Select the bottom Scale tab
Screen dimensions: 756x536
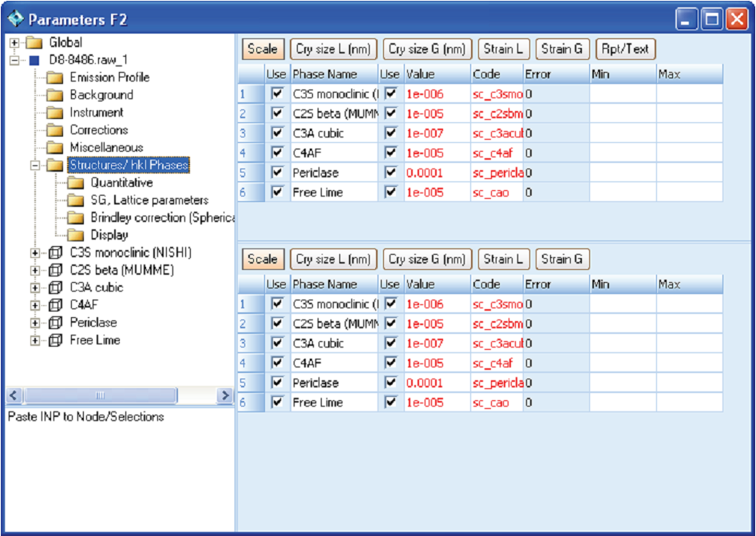(x=263, y=259)
